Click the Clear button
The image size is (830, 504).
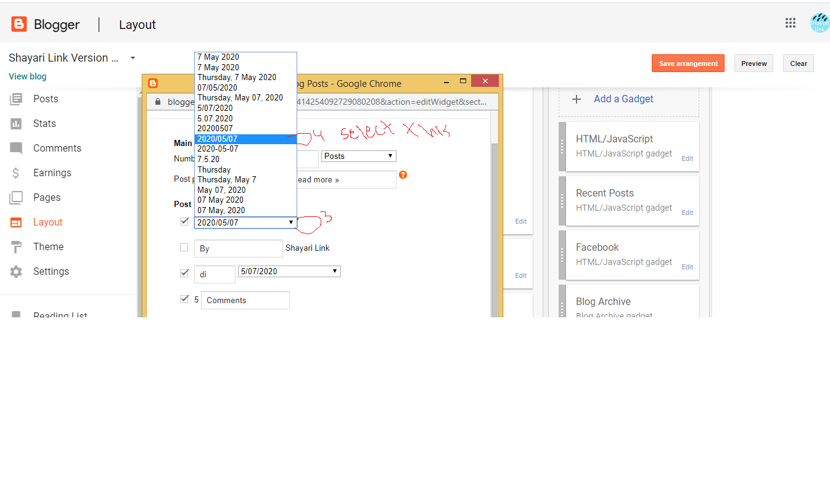pos(799,63)
